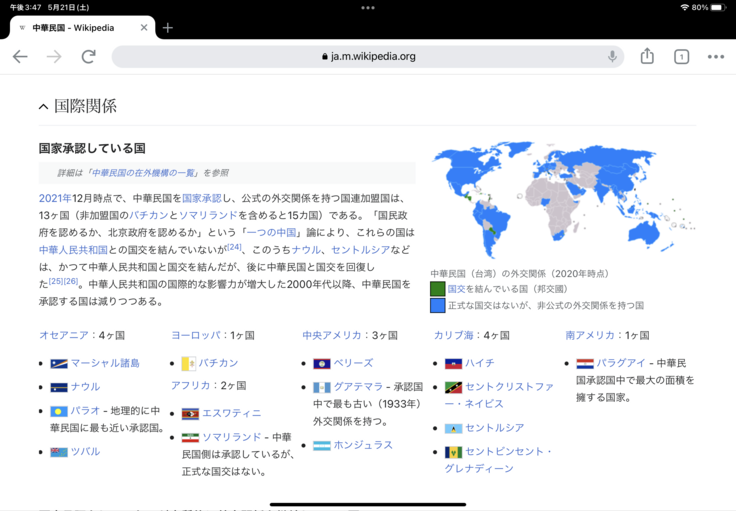Tap the ja.m.wikipedia.org address bar
The width and height of the screenshot is (736, 511).
[368, 57]
